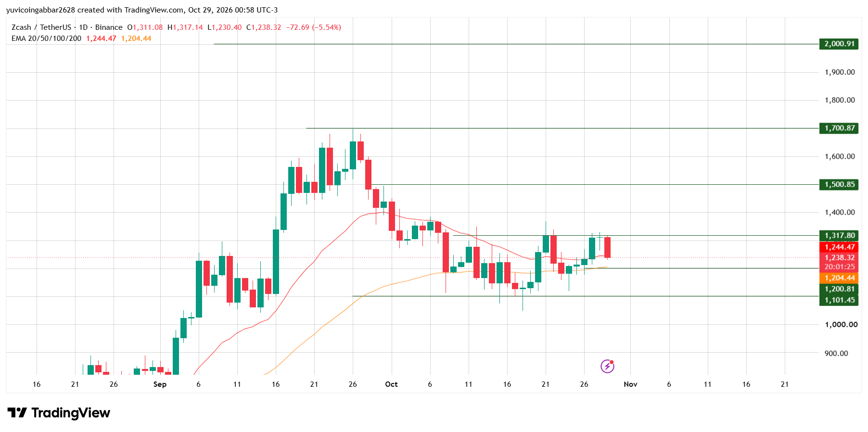Image resolution: width=868 pixels, height=432 pixels.
Task: Click the EMA 20/50/100/200 indicator legend
Action: click(46, 38)
